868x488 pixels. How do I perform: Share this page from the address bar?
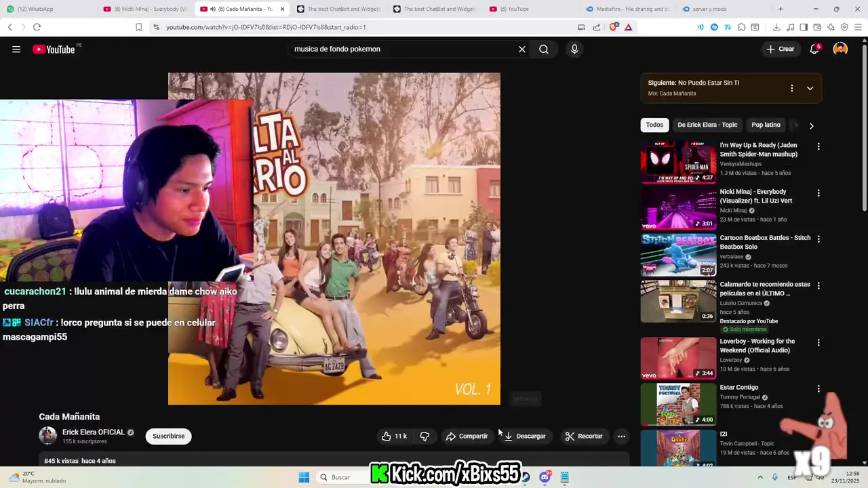(597, 27)
